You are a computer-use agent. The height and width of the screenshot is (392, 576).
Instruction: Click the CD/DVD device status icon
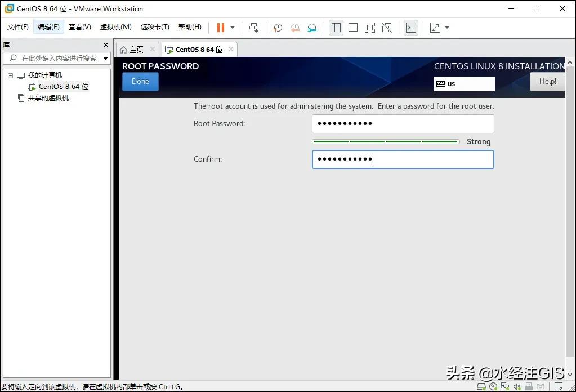(493, 387)
